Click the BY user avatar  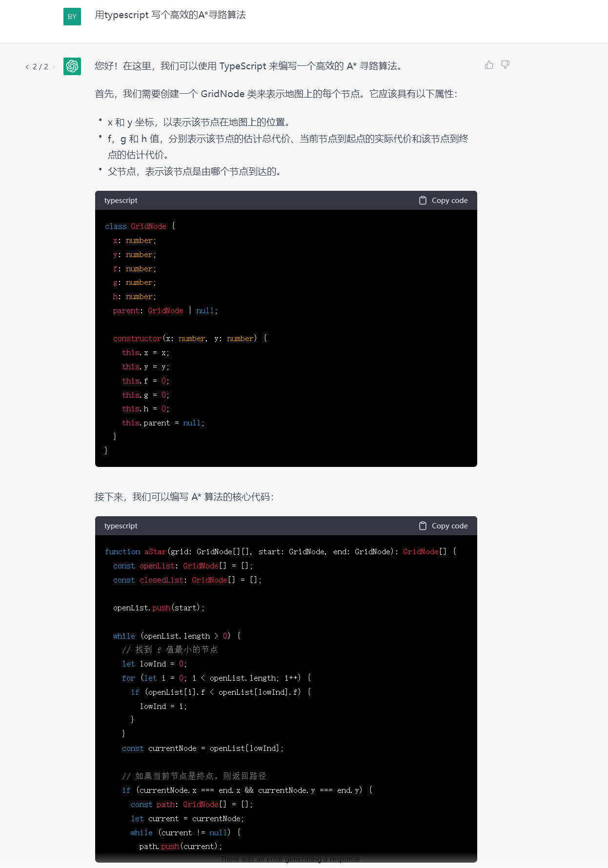(x=72, y=17)
